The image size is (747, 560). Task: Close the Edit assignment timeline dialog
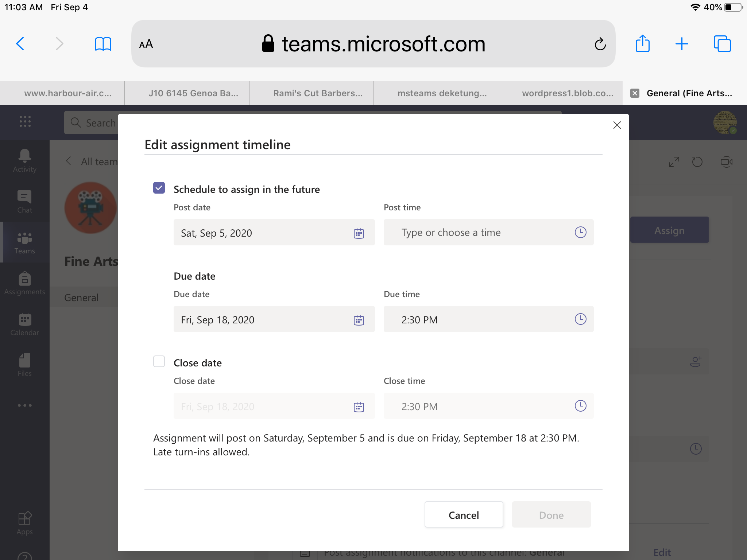617,125
